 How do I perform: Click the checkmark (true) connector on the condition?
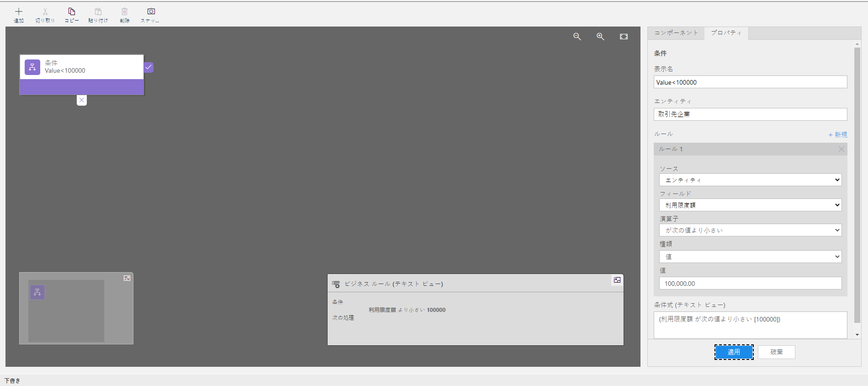pyautogui.click(x=148, y=67)
